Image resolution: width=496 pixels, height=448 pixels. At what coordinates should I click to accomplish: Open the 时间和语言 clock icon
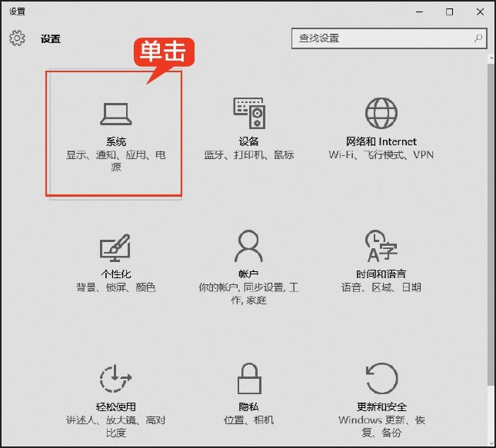pyautogui.click(x=381, y=246)
